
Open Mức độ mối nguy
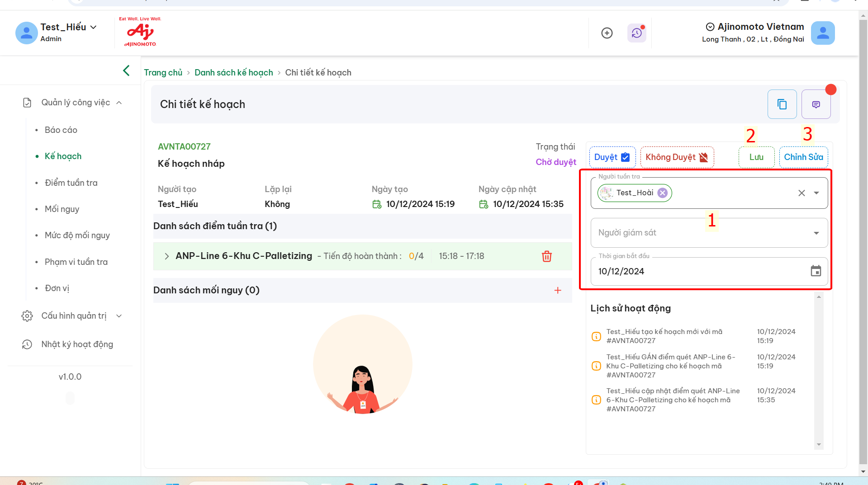tap(77, 235)
